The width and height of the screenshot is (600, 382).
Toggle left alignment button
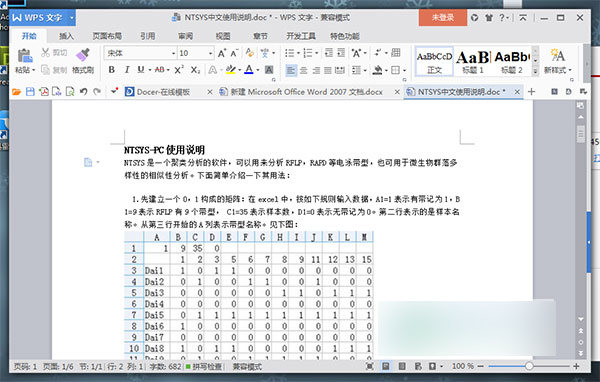(291, 70)
